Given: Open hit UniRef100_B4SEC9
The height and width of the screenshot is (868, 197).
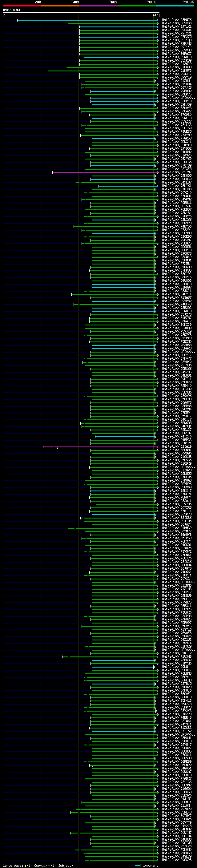Looking at the screenshot, I should coord(177,857).
